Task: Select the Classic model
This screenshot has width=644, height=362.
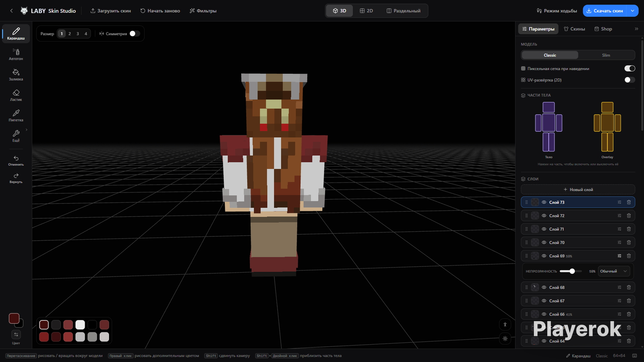Action: (550, 55)
